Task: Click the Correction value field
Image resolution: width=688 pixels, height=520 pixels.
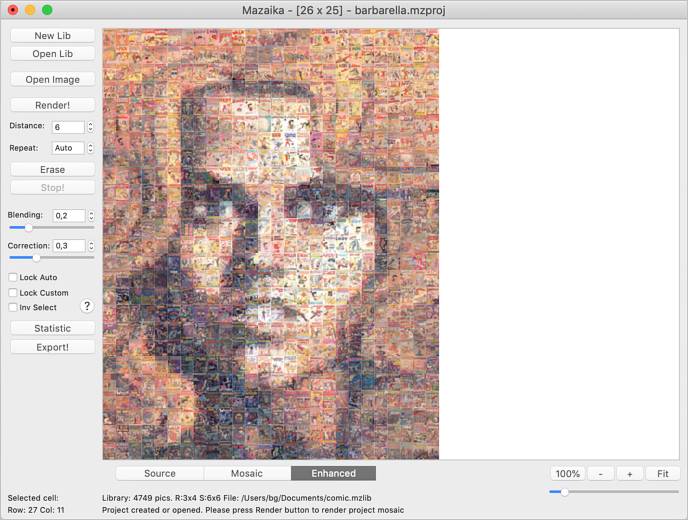Action: 69,246
